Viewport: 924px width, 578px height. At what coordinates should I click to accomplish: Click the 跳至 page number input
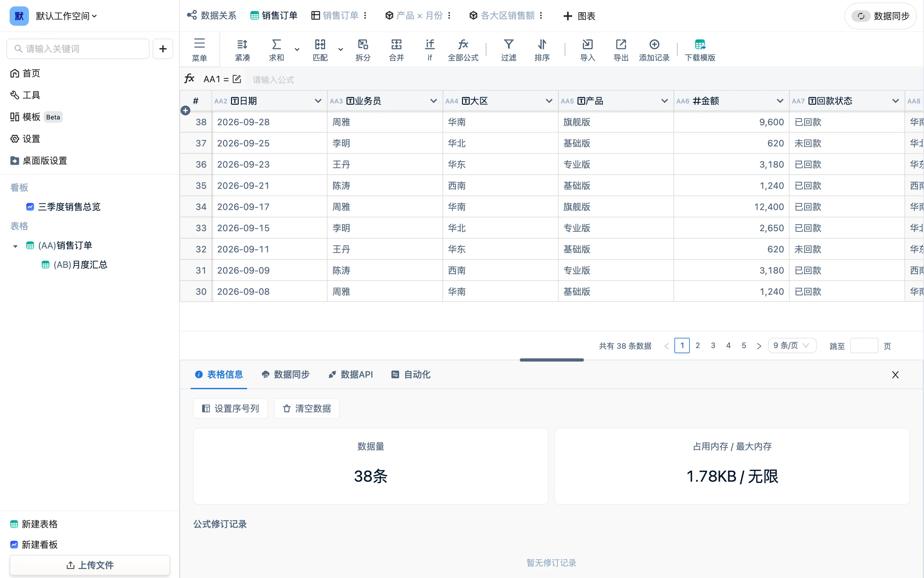tap(864, 346)
